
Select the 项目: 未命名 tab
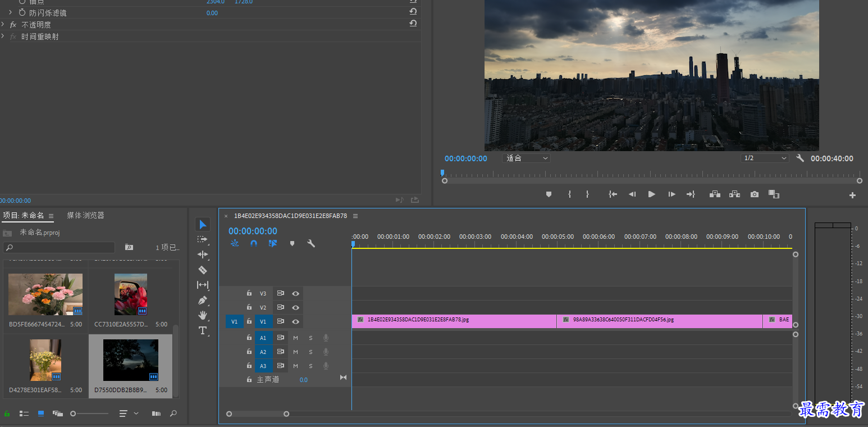[x=24, y=215]
